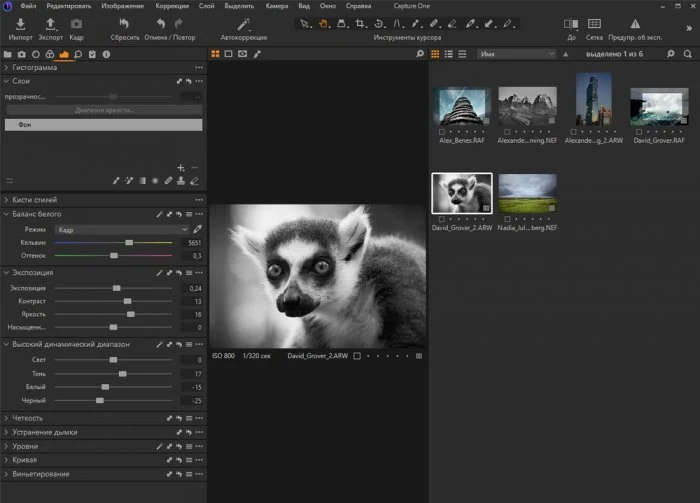Click the Import icon in toolbar
Viewport: 700px width, 503px height.
(x=21, y=24)
